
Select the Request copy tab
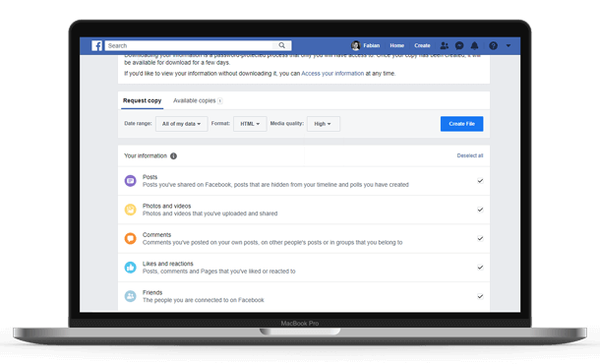(142, 100)
